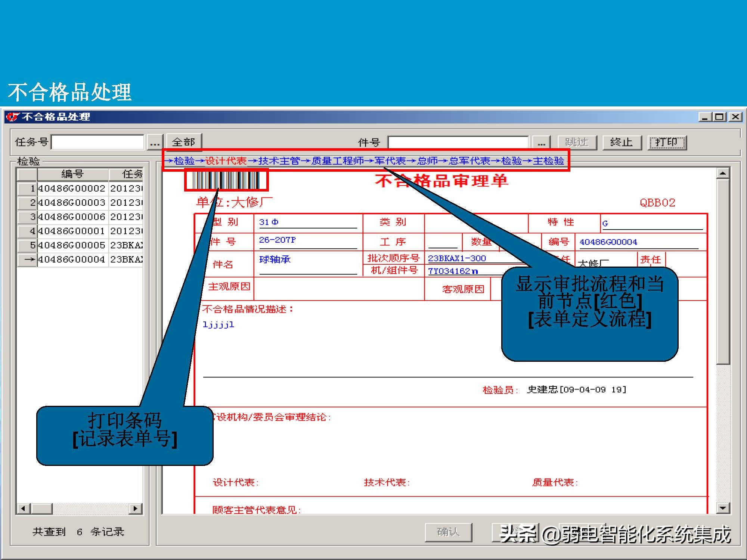Click the 打印 button

click(x=667, y=143)
